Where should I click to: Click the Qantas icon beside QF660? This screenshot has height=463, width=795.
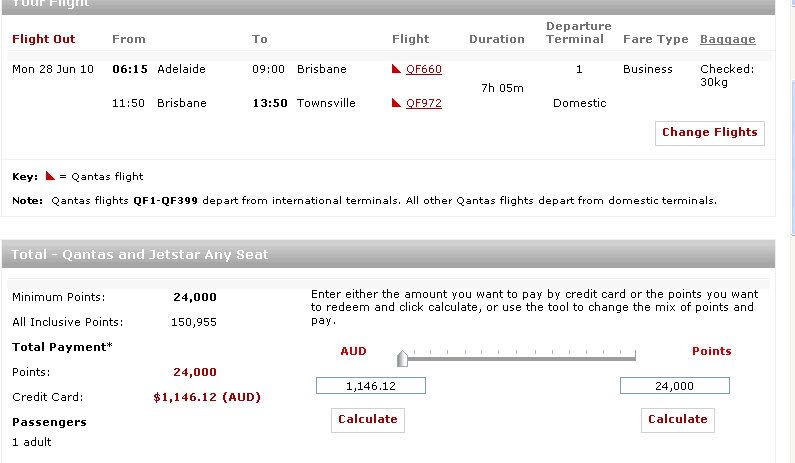click(x=396, y=69)
